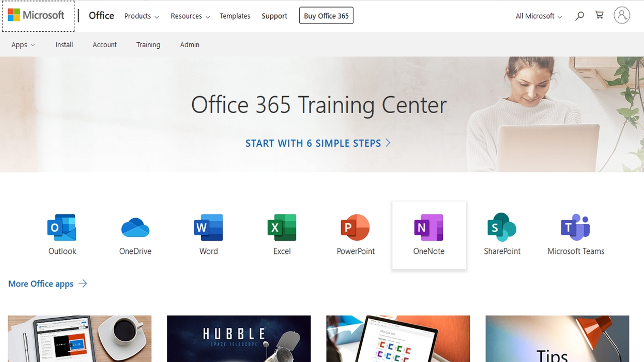Open the PowerPoint app icon

[356, 228]
